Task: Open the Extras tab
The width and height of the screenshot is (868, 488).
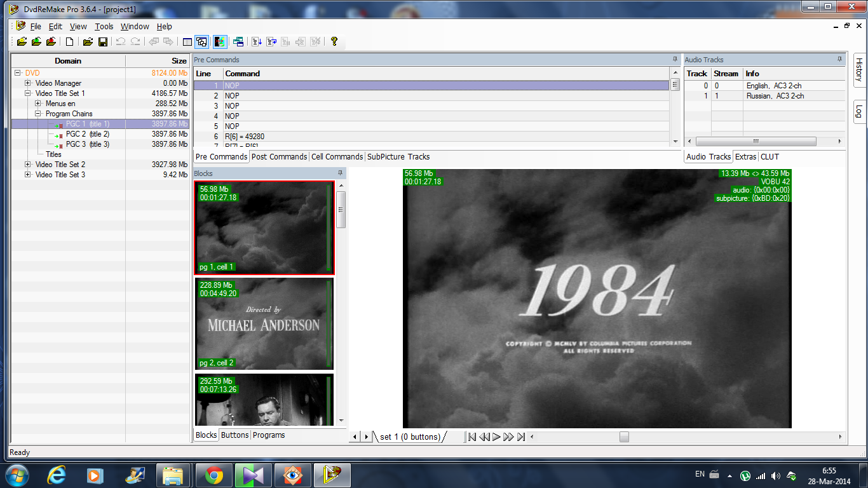Action: (746, 157)
